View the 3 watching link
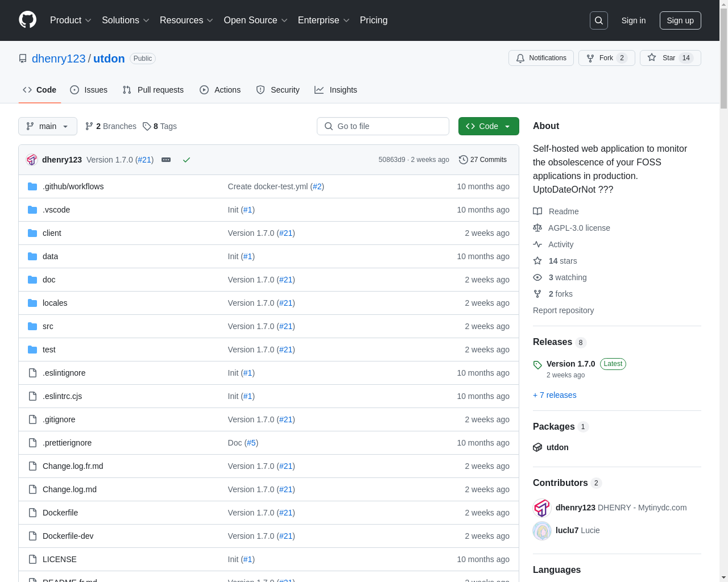This screenshot has height=582, width=728. pos(560,277)
